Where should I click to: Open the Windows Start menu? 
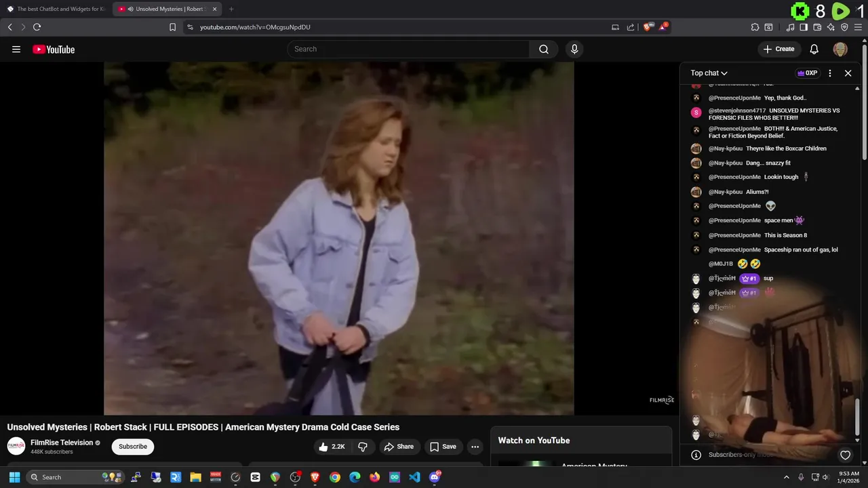tap(14, 477)
